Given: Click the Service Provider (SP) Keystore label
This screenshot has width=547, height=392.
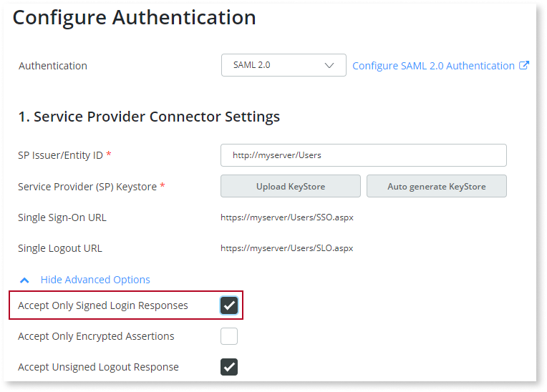Looking at the screenshot, I should [87, 187].
